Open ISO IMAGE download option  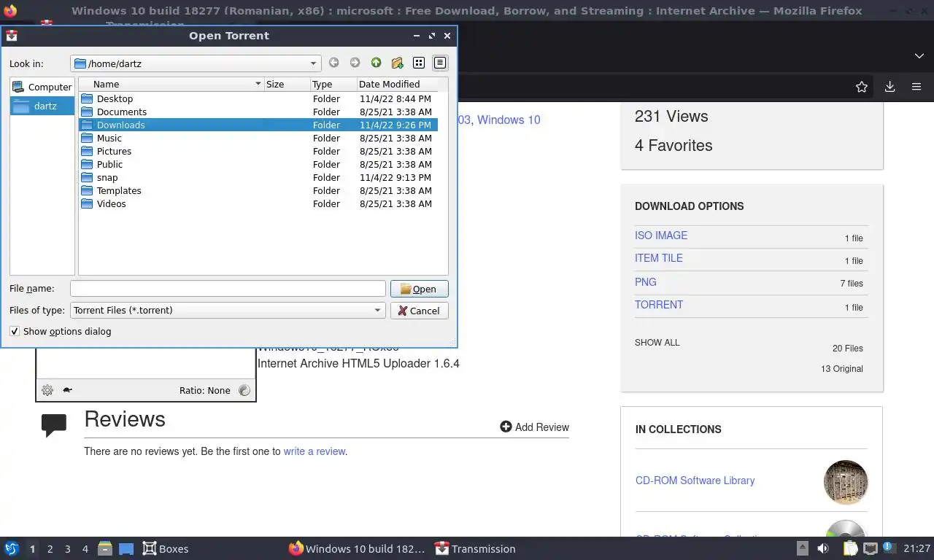point(661,236)
